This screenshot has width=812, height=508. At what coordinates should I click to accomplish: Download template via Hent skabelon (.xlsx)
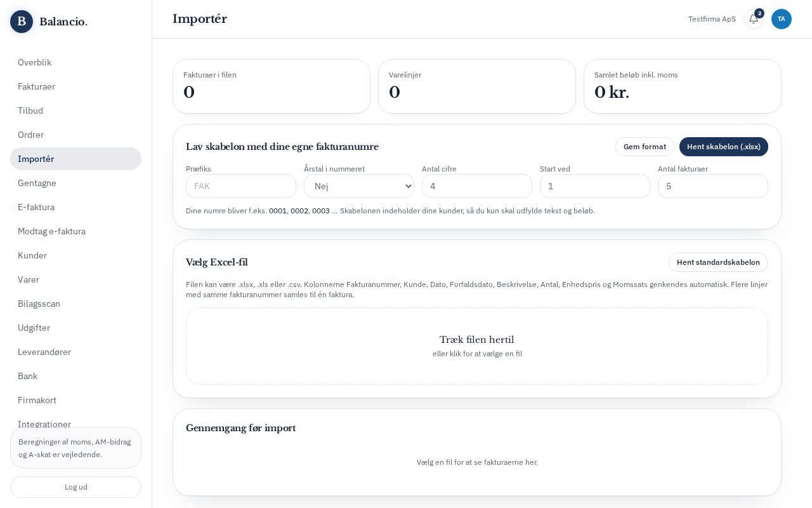pos(724,147)
